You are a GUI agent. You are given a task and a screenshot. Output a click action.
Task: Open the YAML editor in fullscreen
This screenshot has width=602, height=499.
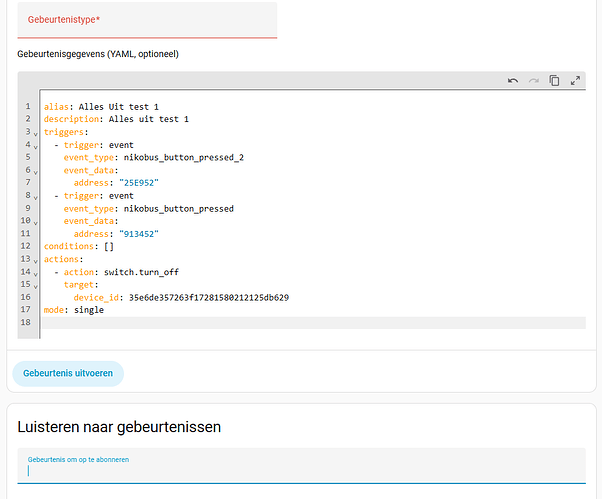pyautogui.click(x=575, y=81)
